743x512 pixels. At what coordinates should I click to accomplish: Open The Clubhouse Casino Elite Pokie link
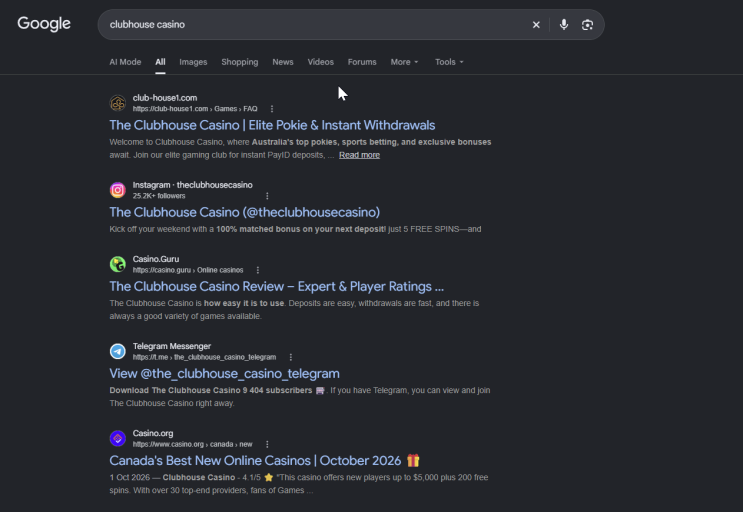[x=272, y=125]
